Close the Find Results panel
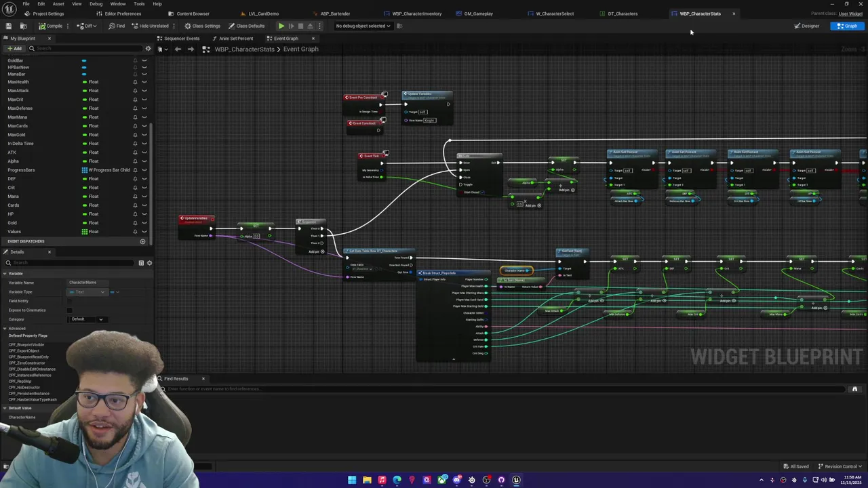The image size is (868, 488). point(203,379)
